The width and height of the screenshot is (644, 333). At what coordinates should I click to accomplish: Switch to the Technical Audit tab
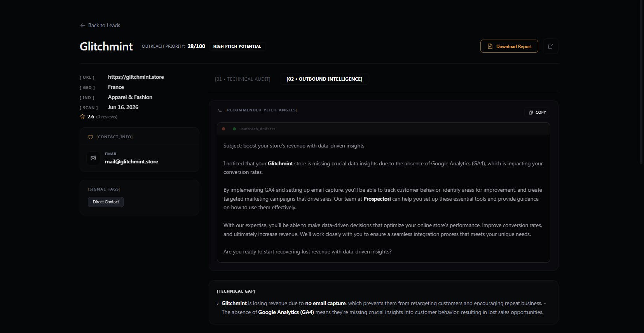point(243,79)
